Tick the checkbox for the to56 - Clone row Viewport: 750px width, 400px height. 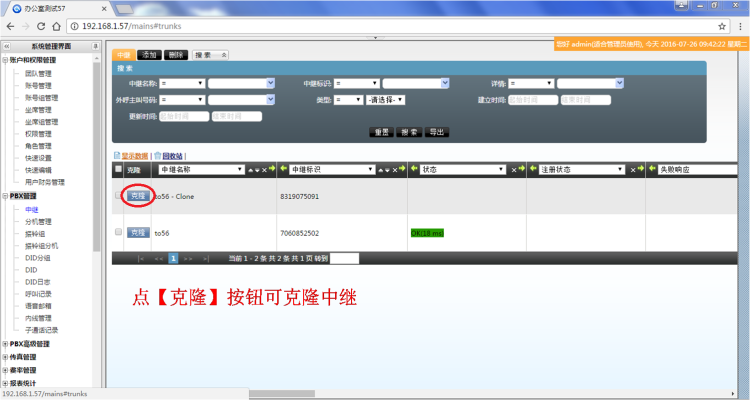(x=119, y=196)
